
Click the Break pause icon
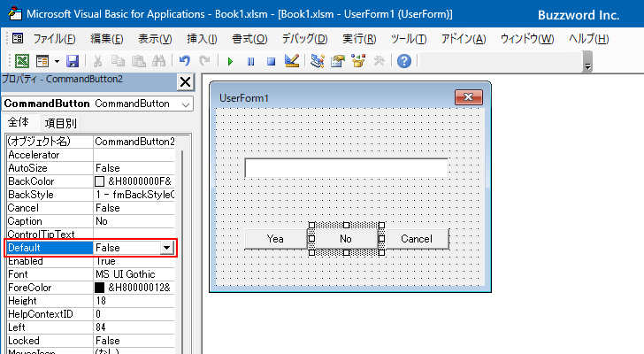point(251,62)
